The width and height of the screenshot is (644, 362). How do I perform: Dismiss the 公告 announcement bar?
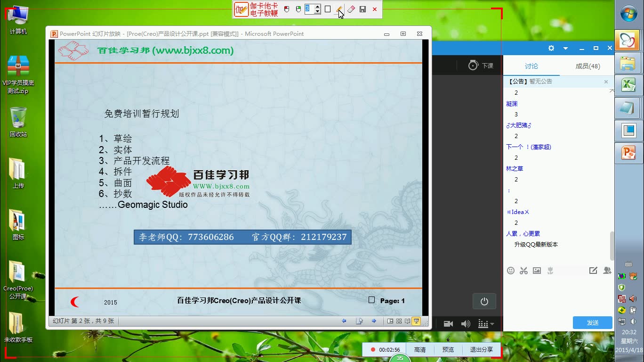coord(606,82)
